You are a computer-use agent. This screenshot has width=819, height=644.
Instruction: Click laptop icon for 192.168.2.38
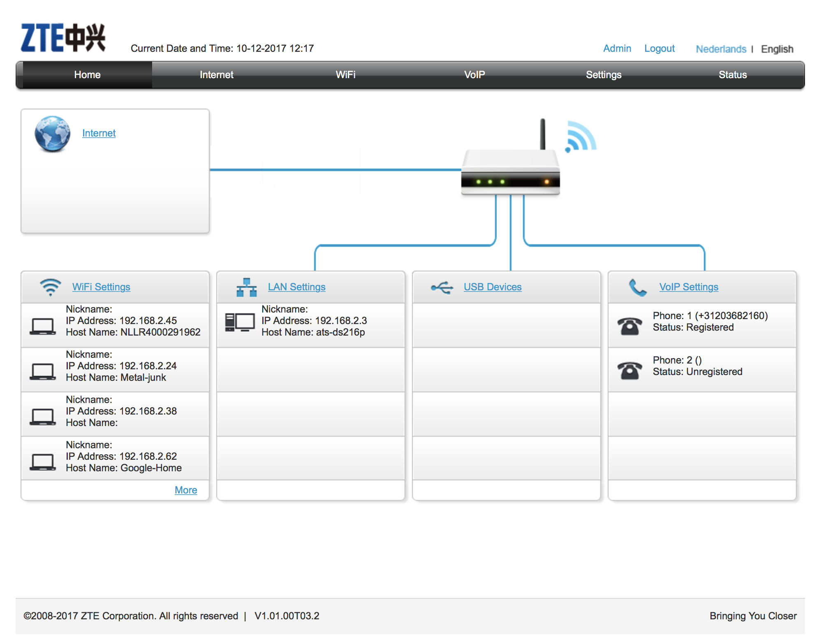pyautogui.click(x=43, y=417)
